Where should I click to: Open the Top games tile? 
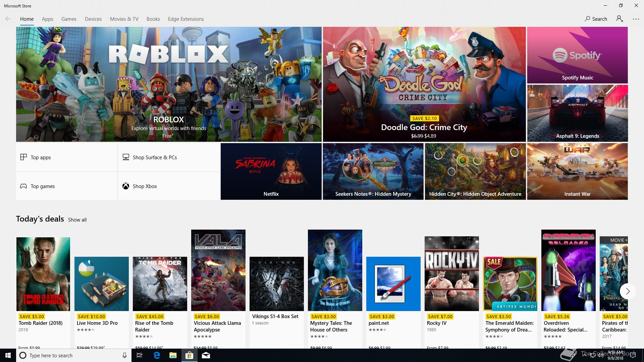pos(66,186)
